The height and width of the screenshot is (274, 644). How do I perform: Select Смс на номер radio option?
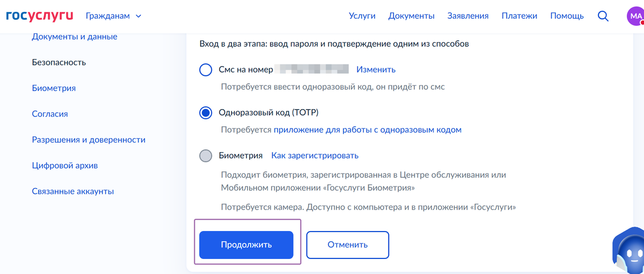(206, 70)
